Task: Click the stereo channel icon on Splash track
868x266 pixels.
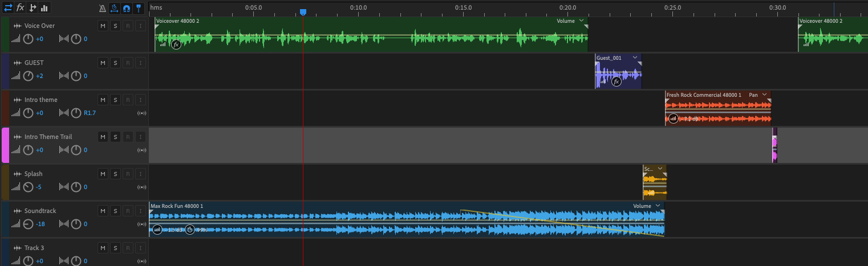Action: coord(141,187)
